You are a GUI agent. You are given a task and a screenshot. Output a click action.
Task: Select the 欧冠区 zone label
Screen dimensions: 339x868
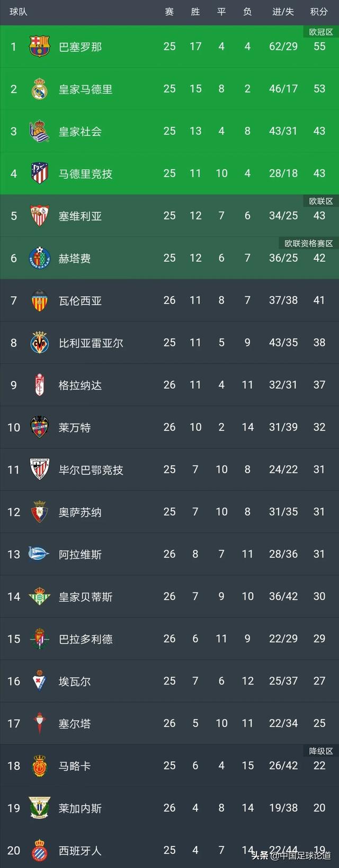[321, 32]
